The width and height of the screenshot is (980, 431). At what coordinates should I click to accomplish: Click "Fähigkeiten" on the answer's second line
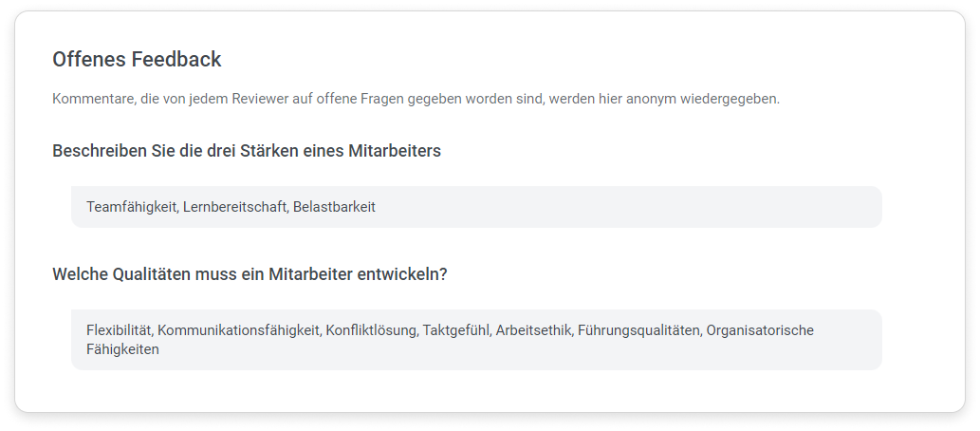tap(122, 349)
